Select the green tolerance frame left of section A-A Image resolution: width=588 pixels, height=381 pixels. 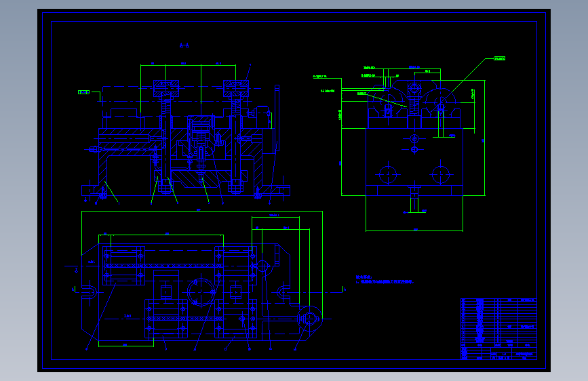click(x=83, y=92)
